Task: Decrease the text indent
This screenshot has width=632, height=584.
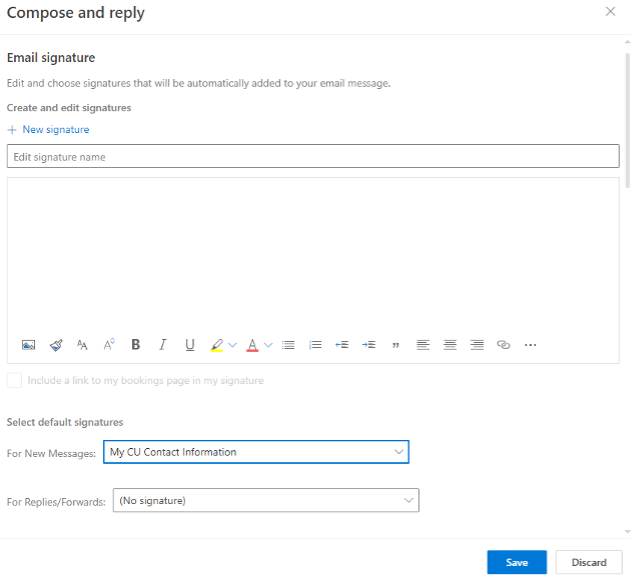Action: coord(342,345)
